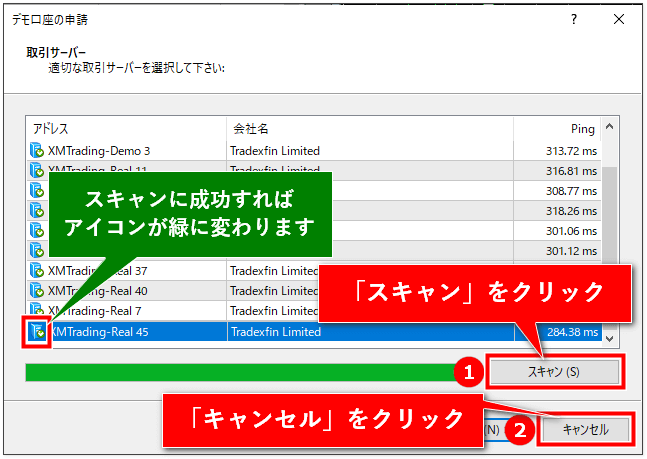The height and width of the screenshot is (459, 647).
Task: Click the server icon next to XMTrading-Real 40
Action: click(x=37, y=291)
